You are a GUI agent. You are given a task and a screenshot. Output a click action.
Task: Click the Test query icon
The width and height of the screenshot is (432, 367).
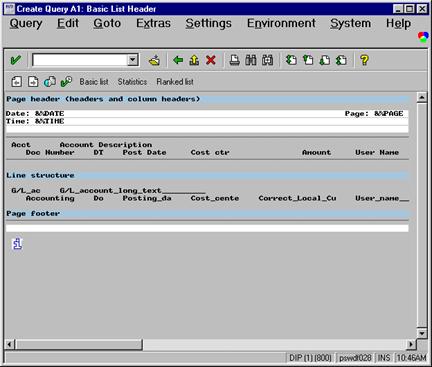click(x=50, y=82)
